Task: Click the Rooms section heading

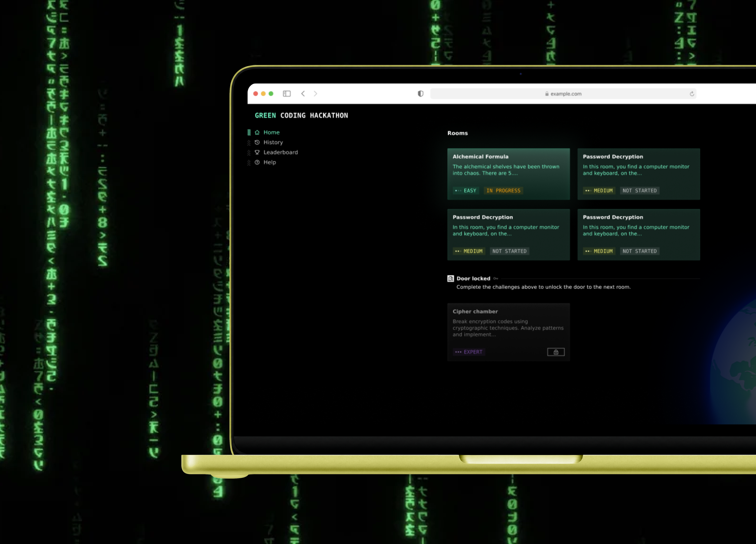Action: click(458, 133)
